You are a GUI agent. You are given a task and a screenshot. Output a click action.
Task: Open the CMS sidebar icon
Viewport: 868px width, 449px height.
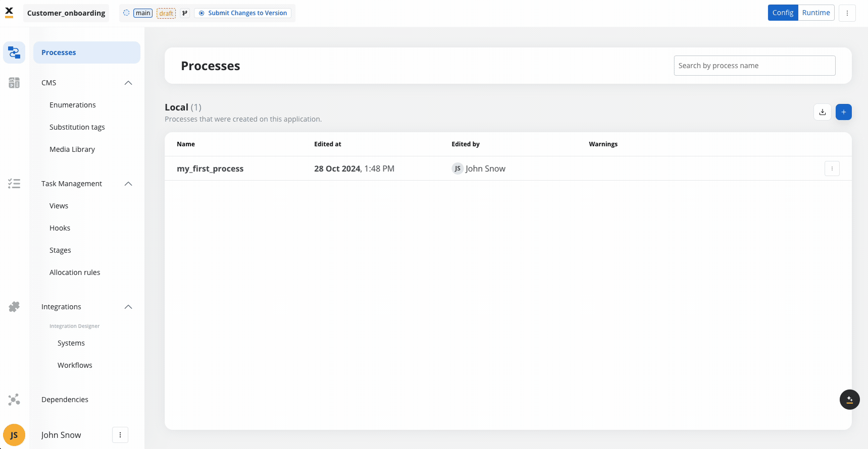[x=14, y=83]
